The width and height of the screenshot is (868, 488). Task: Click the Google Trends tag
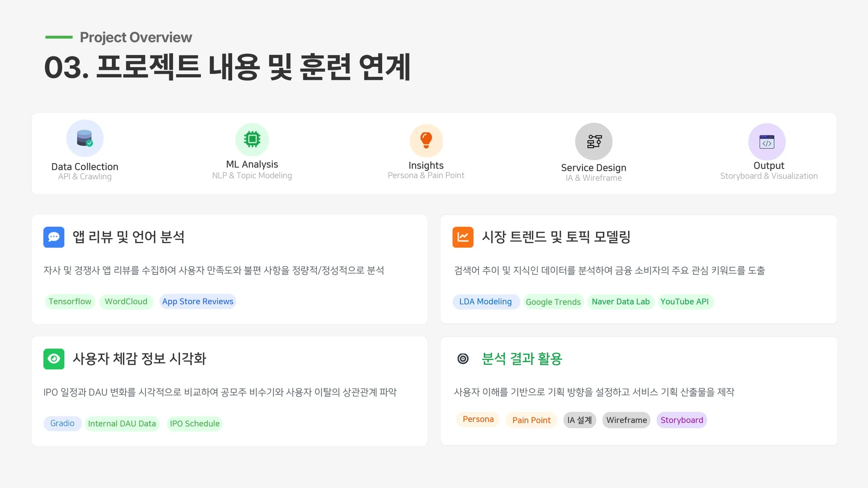coord(553,302)
